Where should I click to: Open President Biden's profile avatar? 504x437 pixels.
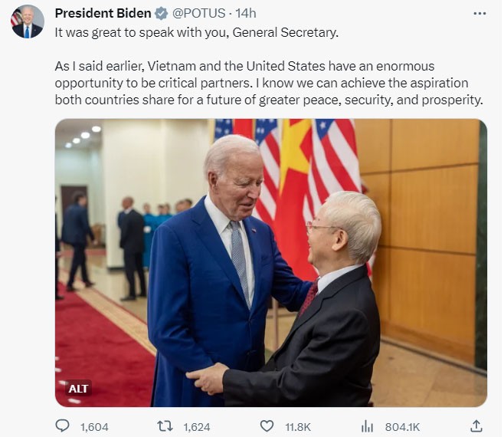[x=28, y=21]
